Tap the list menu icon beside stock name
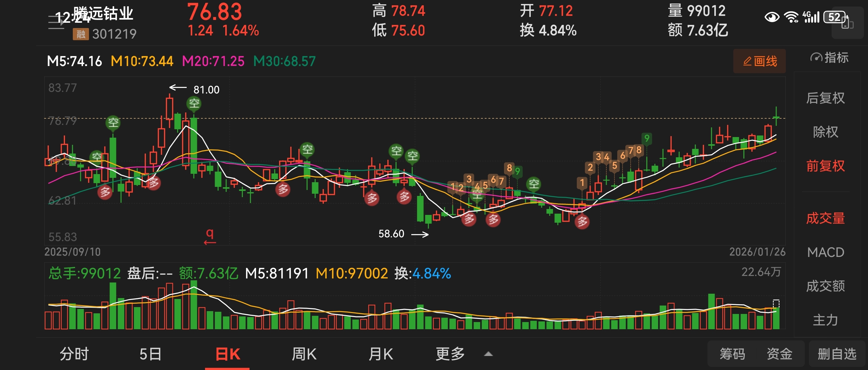This screenshot has height=370, width=868. [x=56, y=22]
